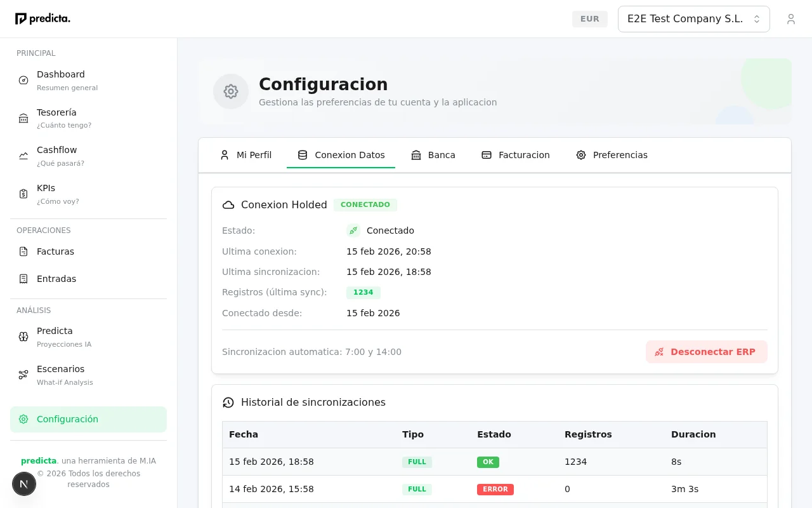Open the Banca tab
Image resolution: width=812 pixels, height=508 pixels.
coord(433,155)
